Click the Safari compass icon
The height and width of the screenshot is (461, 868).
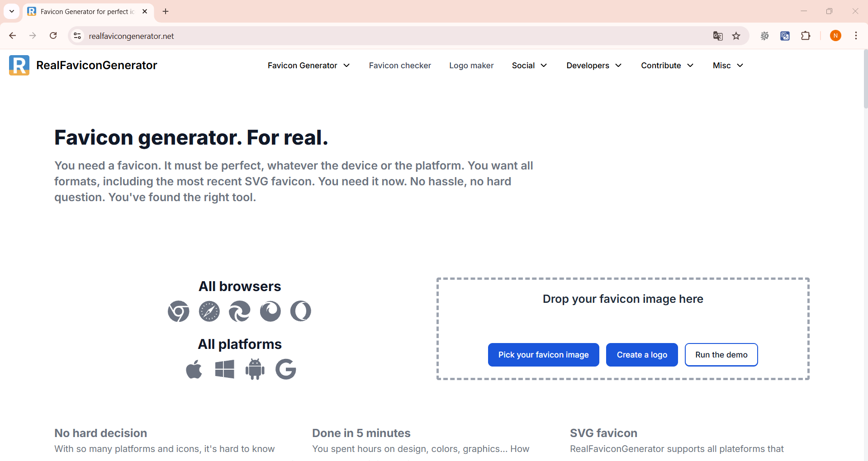point(209,311)
